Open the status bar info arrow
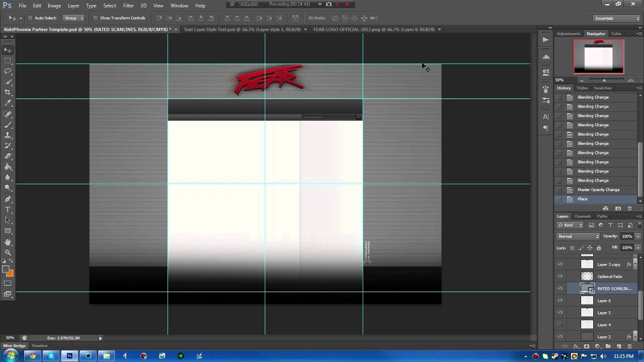This screenshot has height=362, width=644. pos(100,338)
